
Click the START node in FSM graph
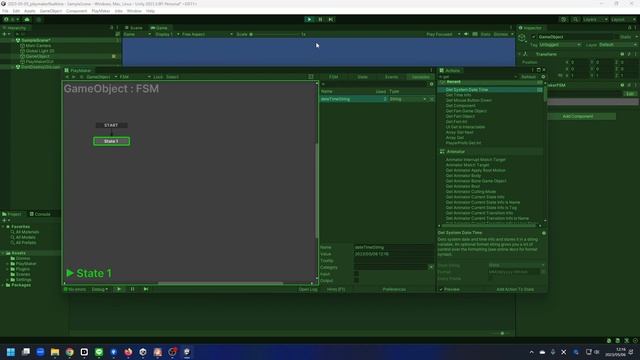point(111,125)
